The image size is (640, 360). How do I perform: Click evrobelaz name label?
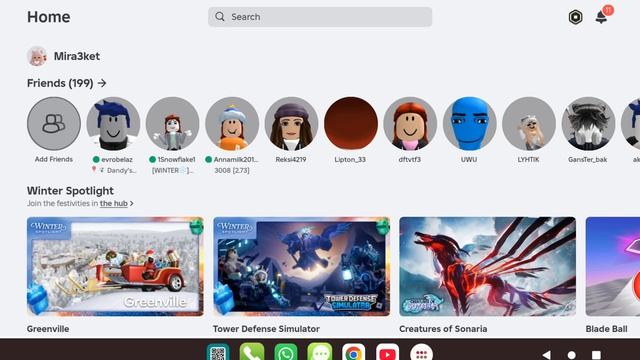pos(117,159)
